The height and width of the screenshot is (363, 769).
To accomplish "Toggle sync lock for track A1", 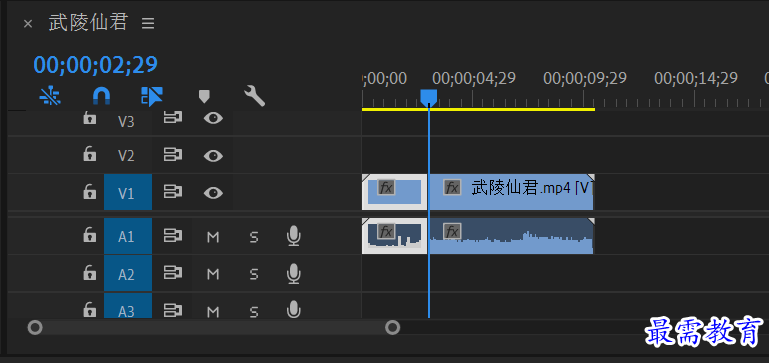I will click(173, 236).
